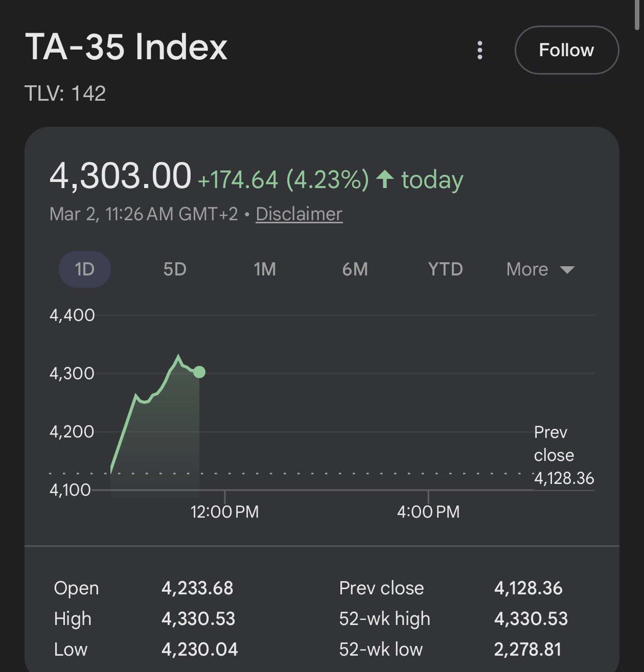Open the three-dot options menu
This screenshot has width=644, height=672.
click(x=479, y=50)
